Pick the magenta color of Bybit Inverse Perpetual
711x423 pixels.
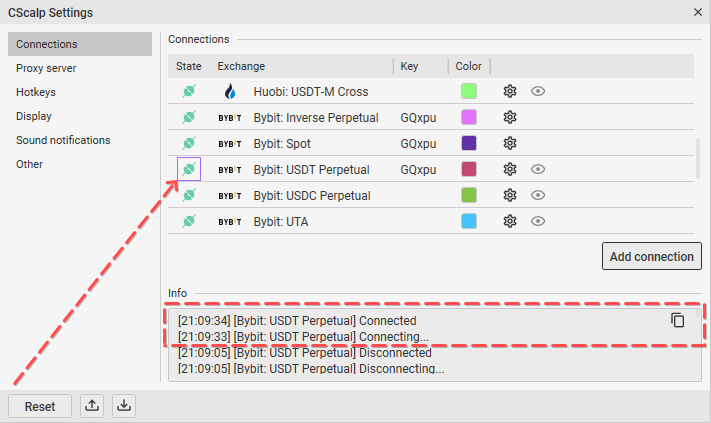[x=469, y=117]
